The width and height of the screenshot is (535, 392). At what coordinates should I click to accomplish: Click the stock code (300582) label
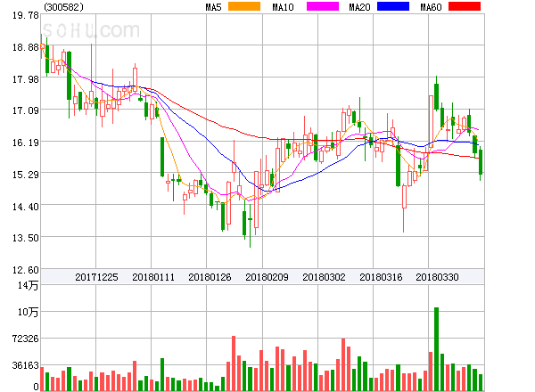tap(63, 7)
